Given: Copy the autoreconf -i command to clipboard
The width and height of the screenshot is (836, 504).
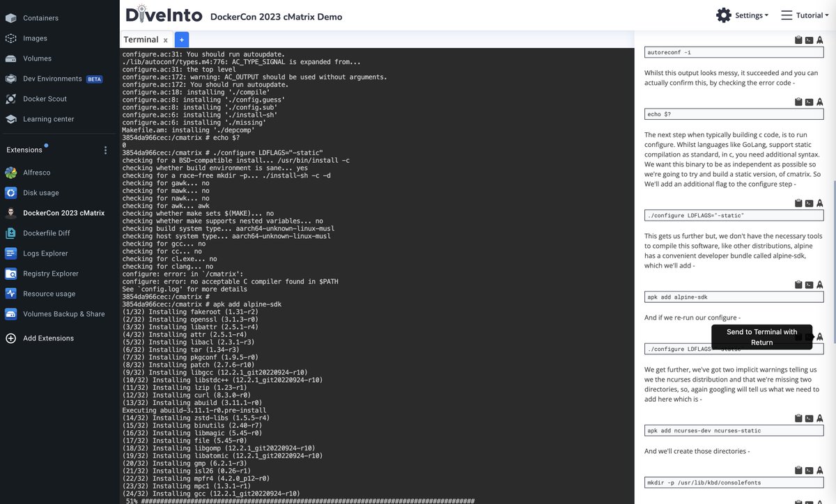Looking at the screenshot, I should [x=798, y=40].
